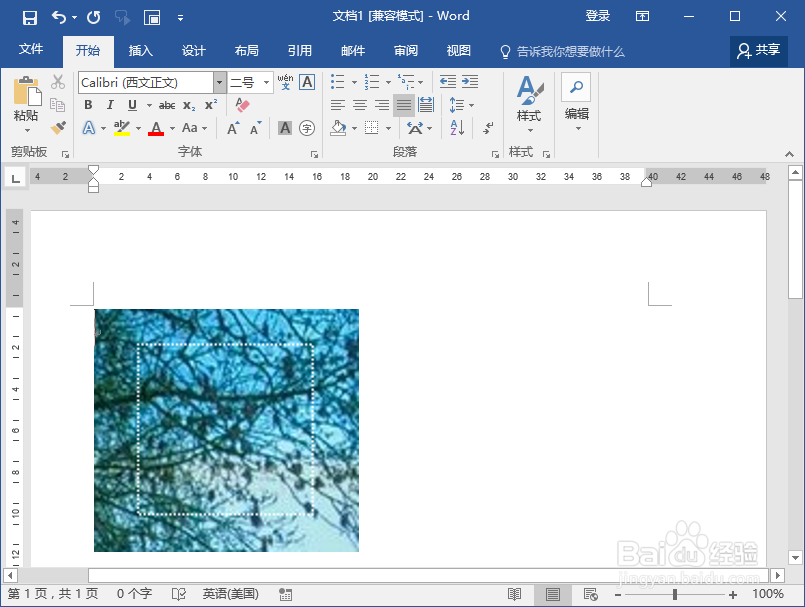805x607 pixels.
Task: Click the 100% zoom level indicator
Action: click(x=770, y=592)
